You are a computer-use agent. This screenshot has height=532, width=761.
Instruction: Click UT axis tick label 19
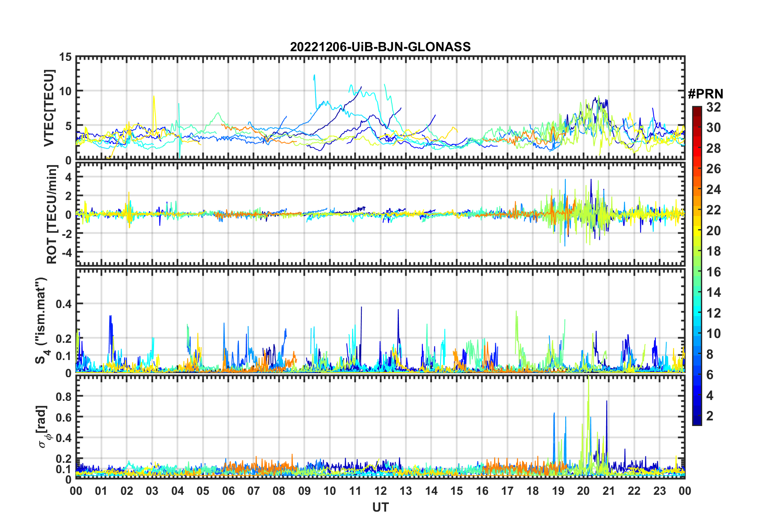coord(558,491)
